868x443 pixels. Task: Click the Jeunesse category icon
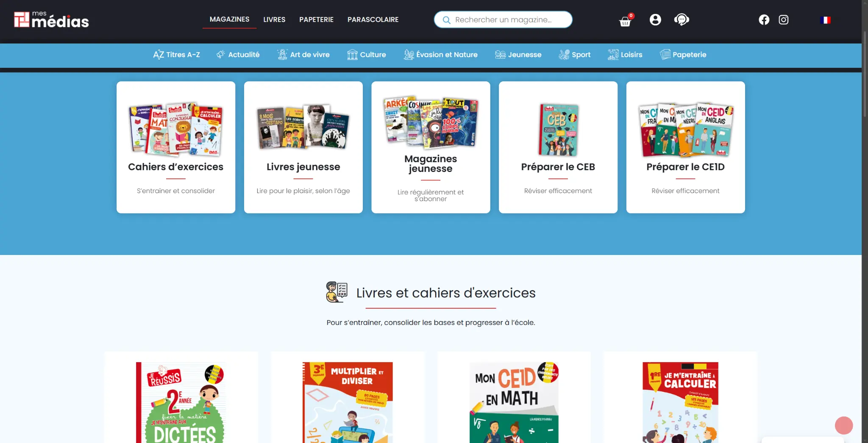click(501, 55)
